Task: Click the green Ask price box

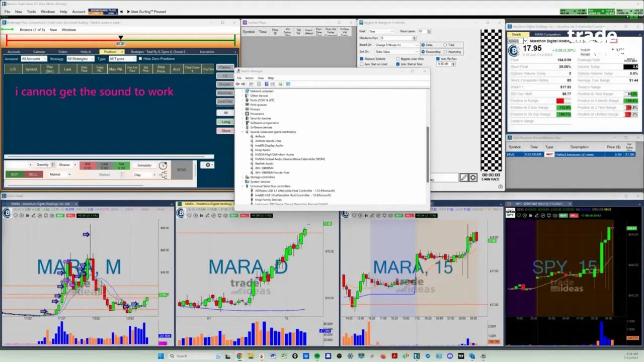Action: point(121,165)
